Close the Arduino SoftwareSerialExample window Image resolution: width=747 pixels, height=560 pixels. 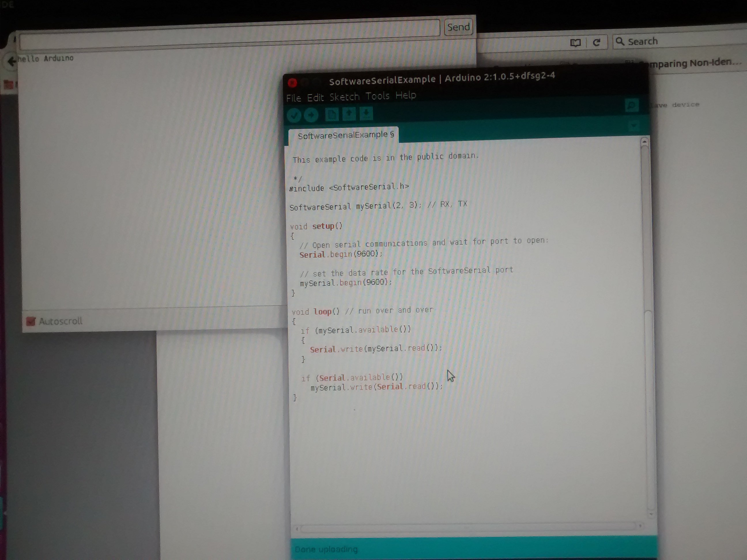(x=293, y=83)
